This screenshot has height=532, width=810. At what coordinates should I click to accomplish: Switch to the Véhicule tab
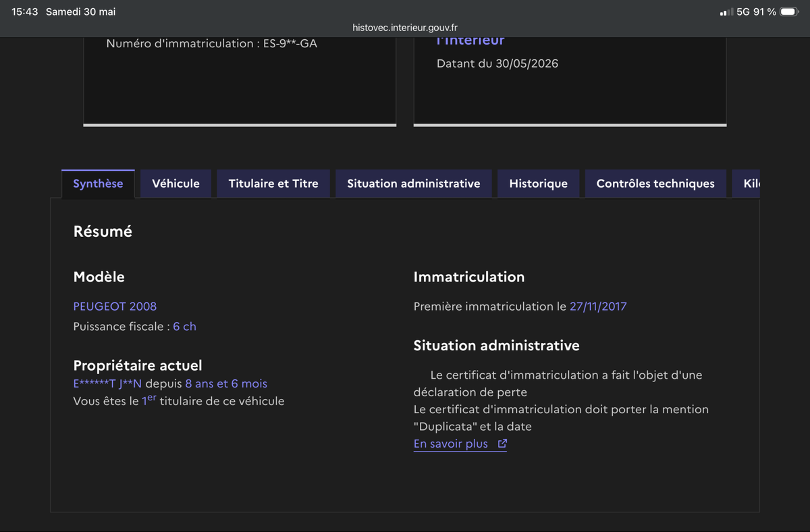[x=175, y=184]
